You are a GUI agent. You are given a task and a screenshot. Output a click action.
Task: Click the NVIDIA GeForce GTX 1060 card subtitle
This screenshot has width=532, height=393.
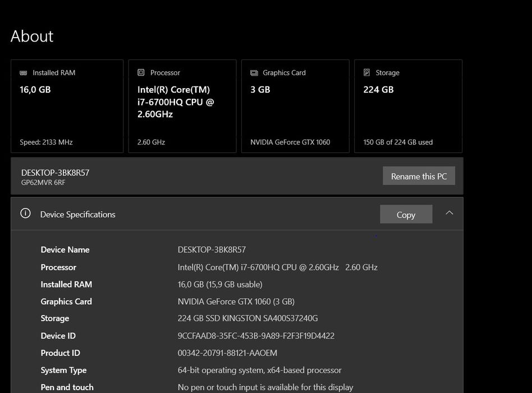coord(290,142)
